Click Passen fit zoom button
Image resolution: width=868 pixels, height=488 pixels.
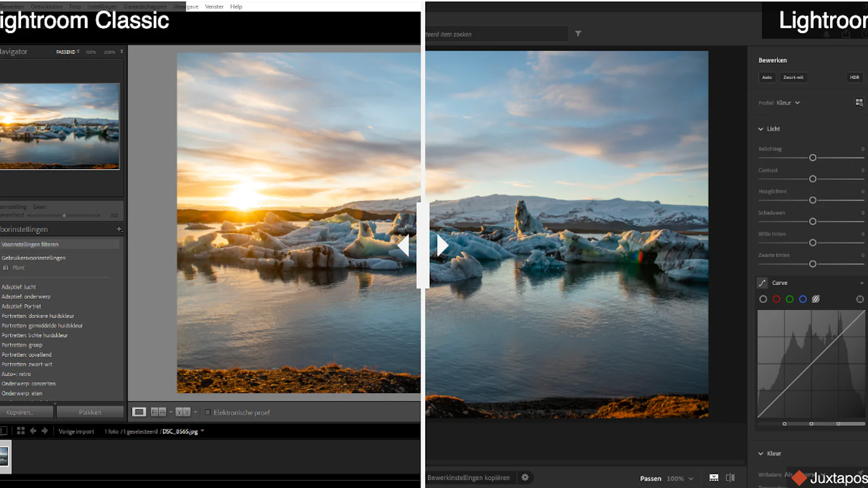[x=650, y=479]
